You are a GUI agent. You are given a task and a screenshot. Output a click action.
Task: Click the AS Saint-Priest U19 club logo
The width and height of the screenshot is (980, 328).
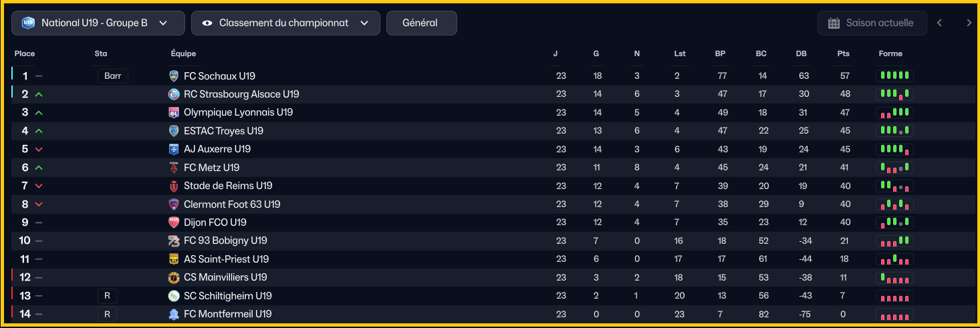click(x=174, y=259)
